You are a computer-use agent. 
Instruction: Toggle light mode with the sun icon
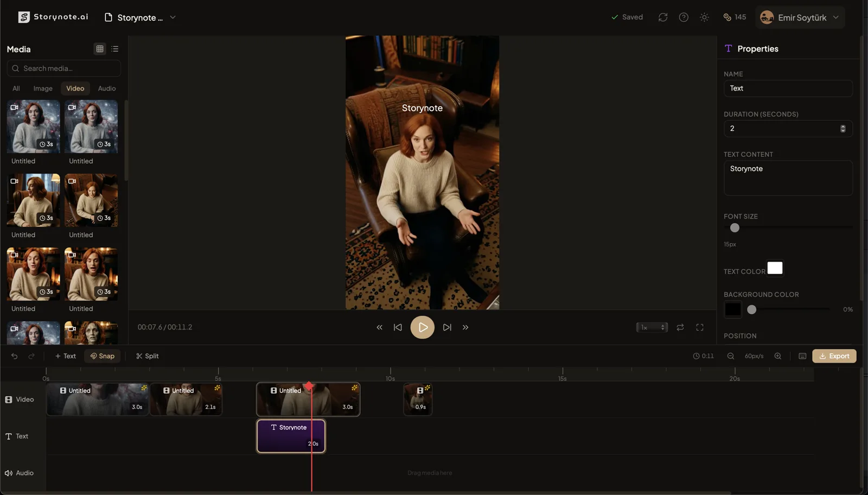coord(704,17)
